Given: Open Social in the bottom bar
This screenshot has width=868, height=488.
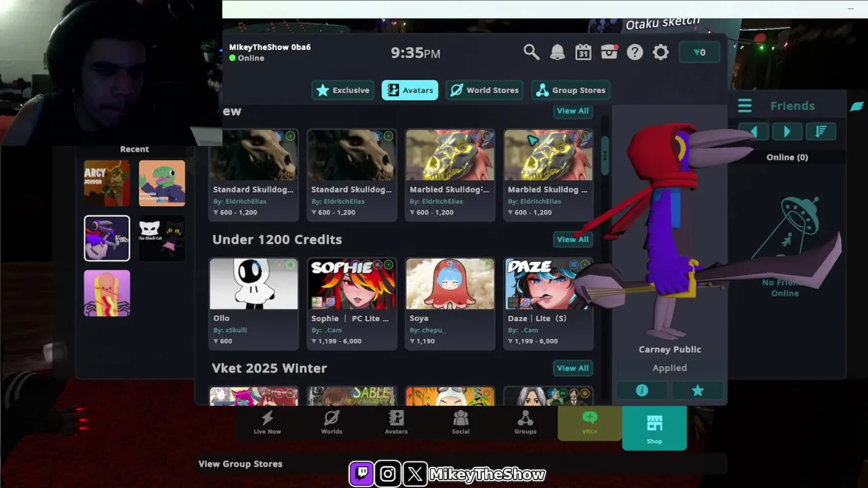Looking at the screenshot, I should [460, 422].
